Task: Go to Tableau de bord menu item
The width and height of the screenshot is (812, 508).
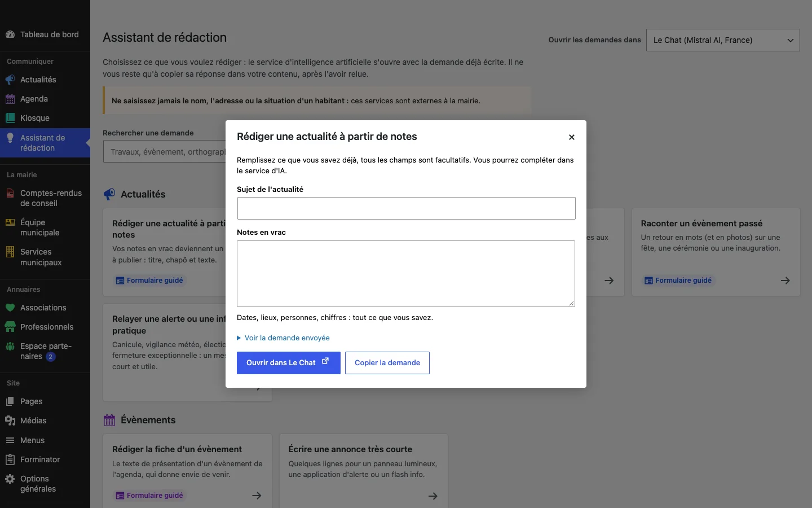Action: pos(45,34)
